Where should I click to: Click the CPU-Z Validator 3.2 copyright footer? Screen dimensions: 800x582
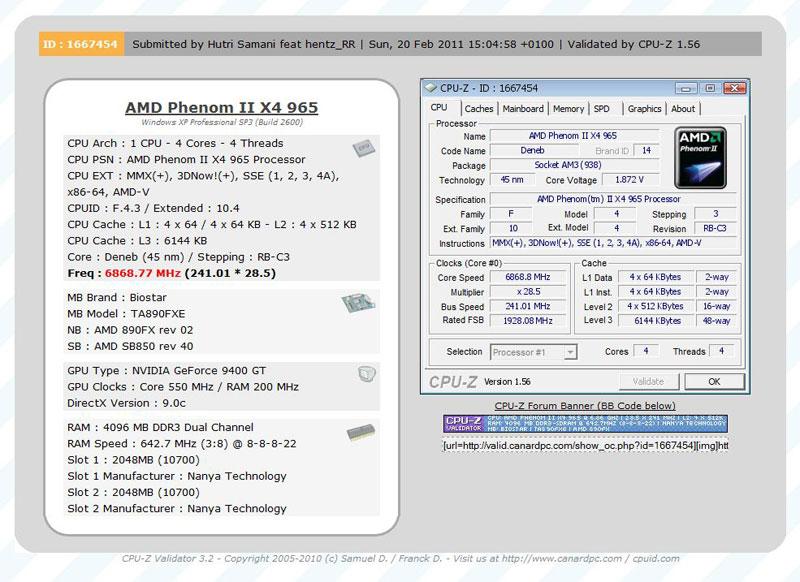coord(401,559)
